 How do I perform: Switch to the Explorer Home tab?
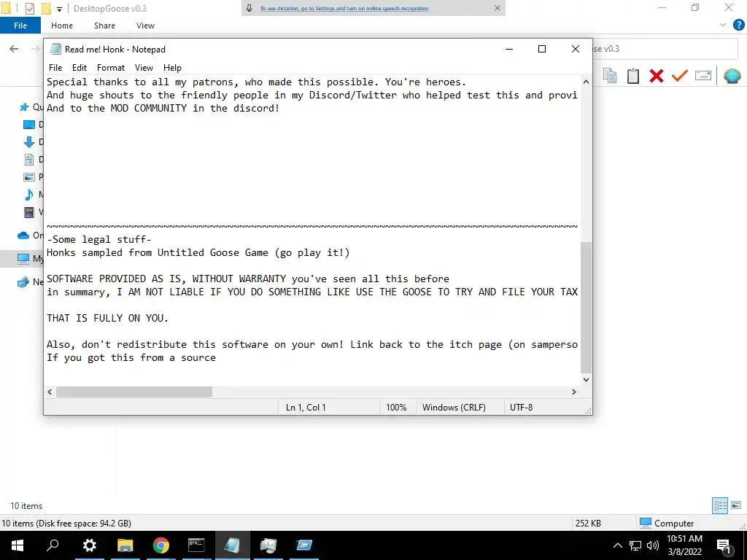tap(62, 26)
